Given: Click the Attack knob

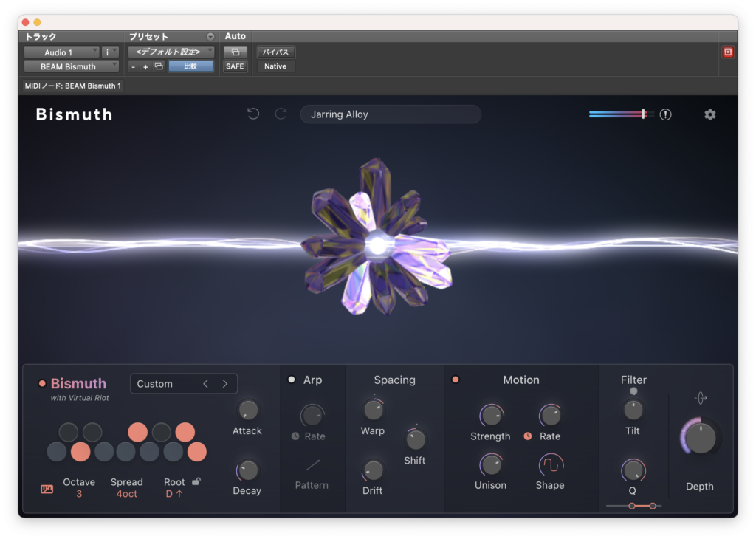Looking at the screenshot, I should click(x=248, y=411).
